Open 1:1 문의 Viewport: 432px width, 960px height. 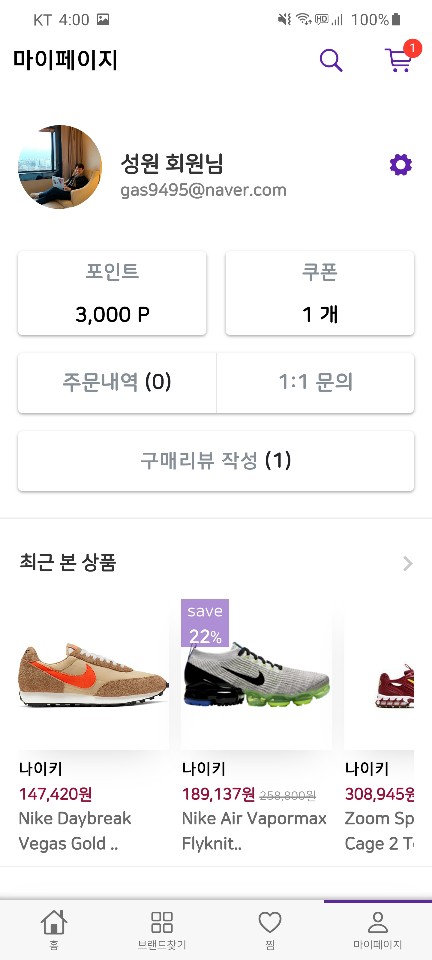coord(316,383)
